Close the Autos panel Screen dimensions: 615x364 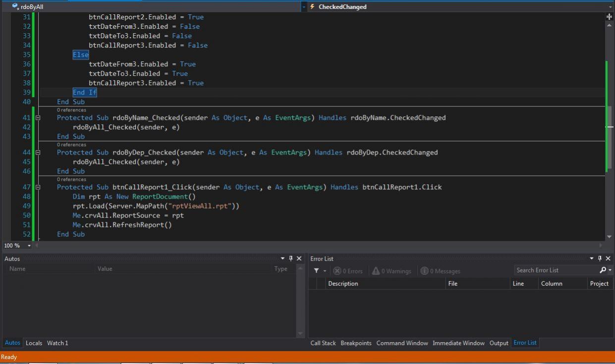pyautogui.click(x=299, y=259)
